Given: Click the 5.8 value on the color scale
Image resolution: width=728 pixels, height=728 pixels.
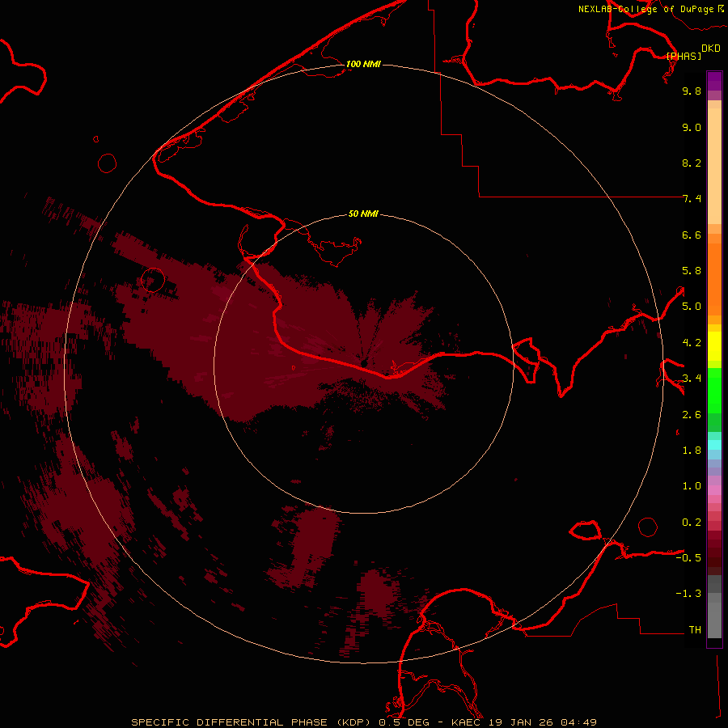Looking at the screenshot, I should [x=692, y=271].
